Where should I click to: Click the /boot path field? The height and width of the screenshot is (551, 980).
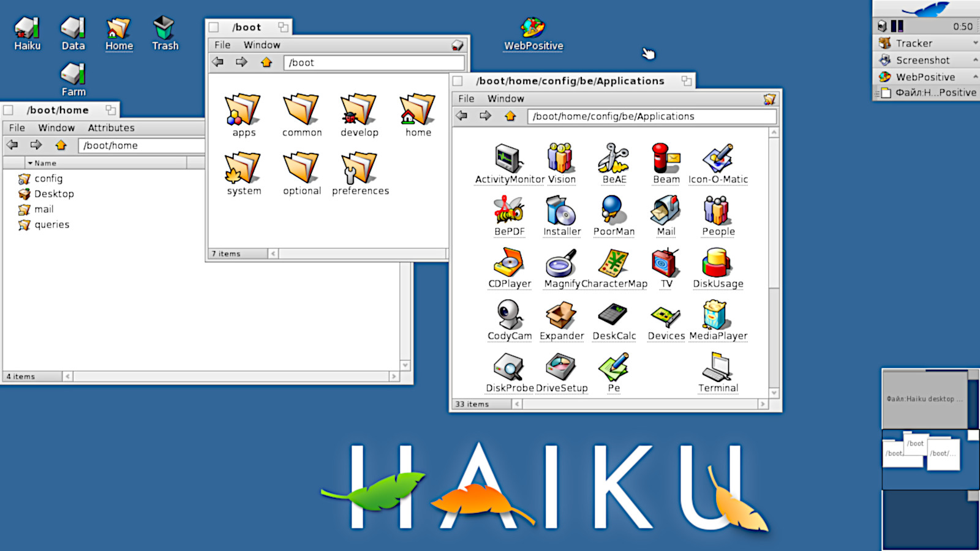tap(374, 62)
